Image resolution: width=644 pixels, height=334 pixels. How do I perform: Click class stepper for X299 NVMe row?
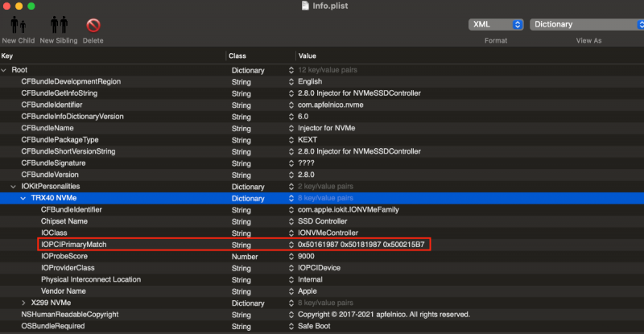291,303
